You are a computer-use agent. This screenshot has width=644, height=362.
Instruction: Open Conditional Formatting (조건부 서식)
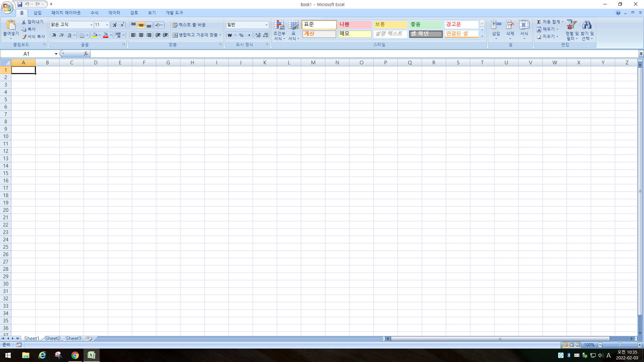point(279,25)
